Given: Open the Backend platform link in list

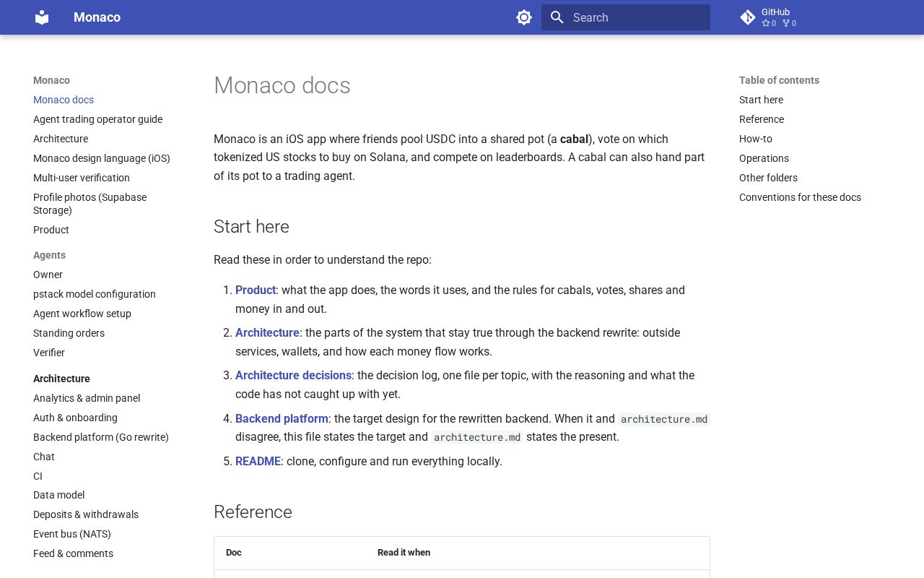Looking at the screenshot, I should click(x=282, y=418).
